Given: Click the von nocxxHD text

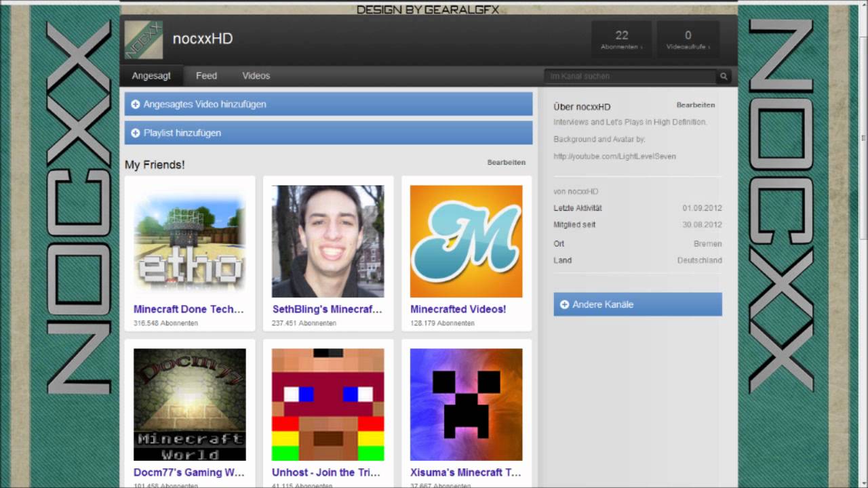Looking at the screenshot, I should pyautogui.click(x=576, y=192).
